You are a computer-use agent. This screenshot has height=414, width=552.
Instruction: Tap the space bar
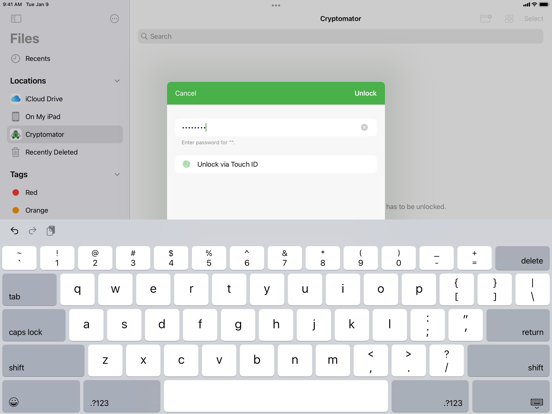[x=276, y=396]
